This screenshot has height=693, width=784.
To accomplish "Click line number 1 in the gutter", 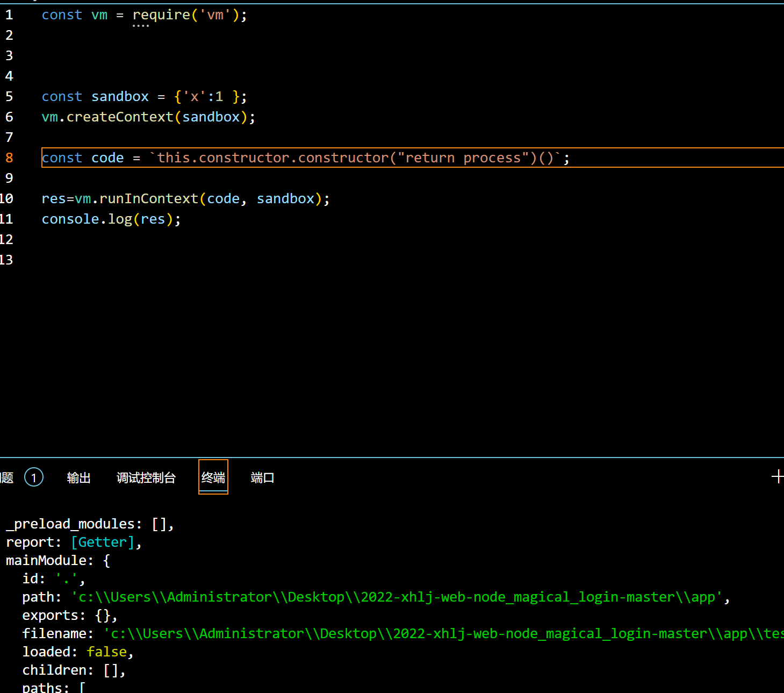I will (x=9, y=15).
